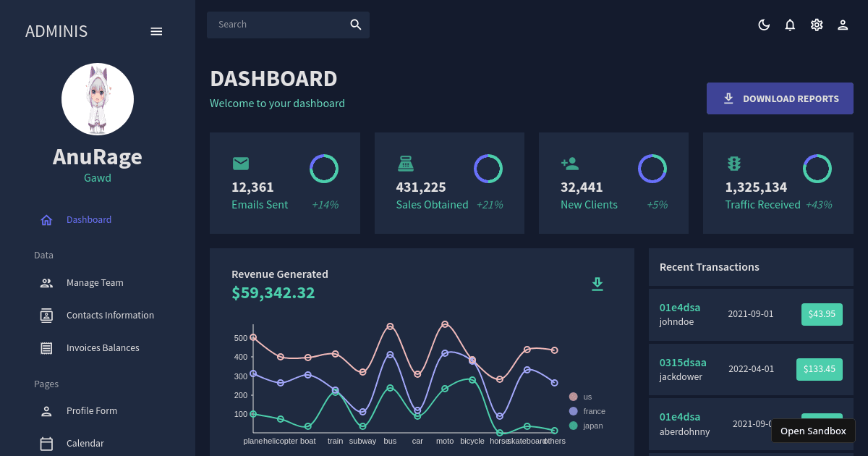Click the Traffic Received progress ring
This screenshot has height=456, width=868.
click(817, 169)
